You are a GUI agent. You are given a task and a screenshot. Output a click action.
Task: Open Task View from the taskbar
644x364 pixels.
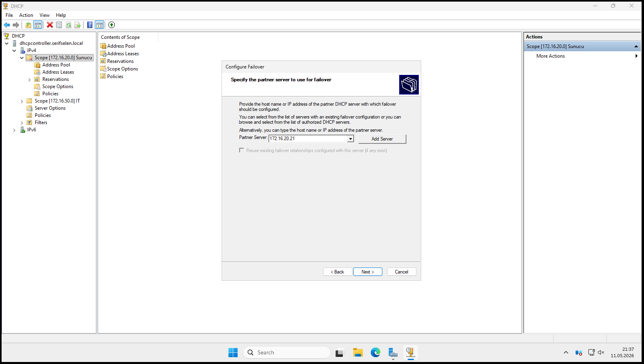(x=340, y=352)
